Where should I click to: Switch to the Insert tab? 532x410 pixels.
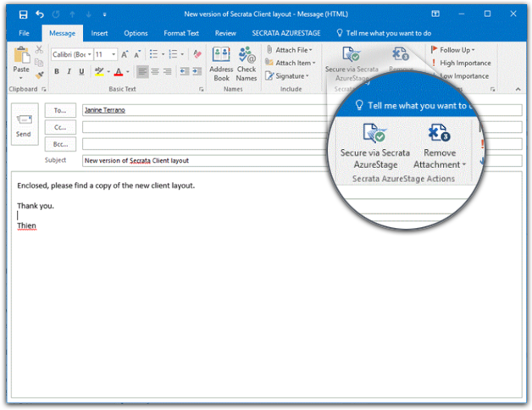(99, 33)
